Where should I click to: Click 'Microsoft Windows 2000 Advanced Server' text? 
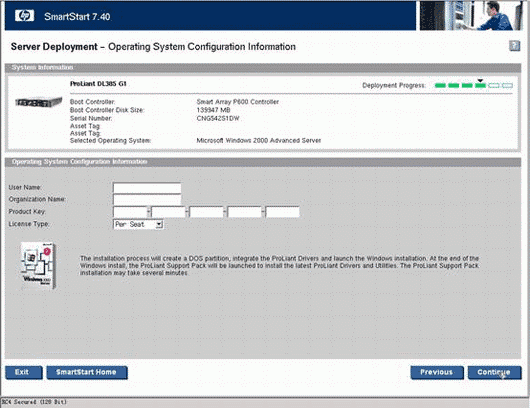point(259,140)
